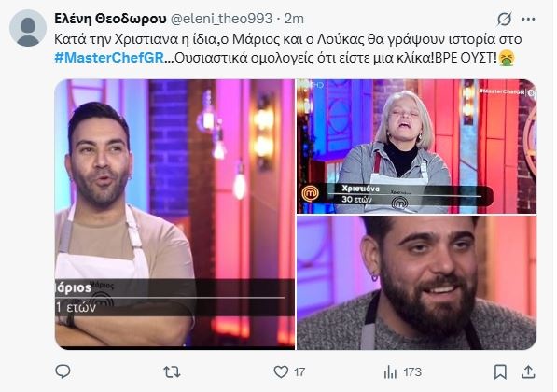The image size is (557, 392).
Task: Like the tweet with the heart icon
Action: tap(281, 372)
